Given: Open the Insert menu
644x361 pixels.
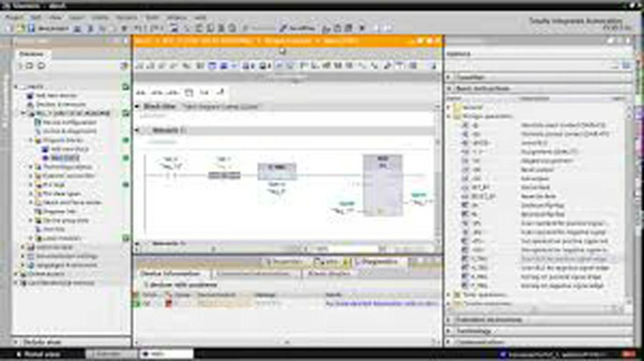Looking at the screenshot, I should tap(77, 17).
